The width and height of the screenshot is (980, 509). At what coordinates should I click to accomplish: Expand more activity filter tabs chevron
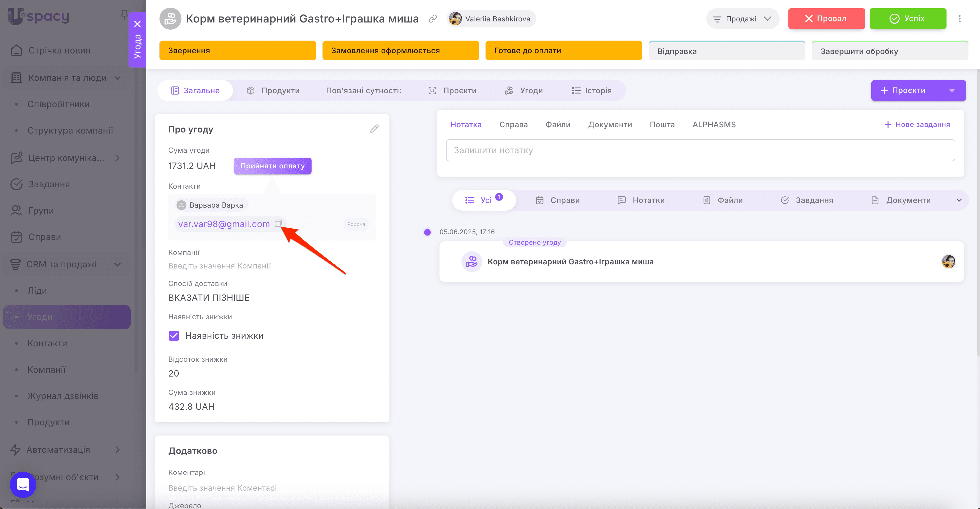tap(959, 200)
